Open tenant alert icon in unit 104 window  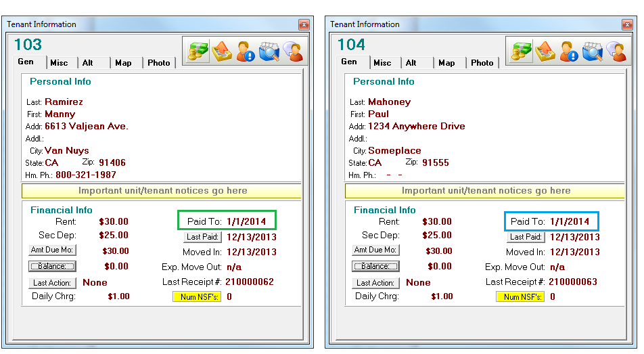coord(569,52)
